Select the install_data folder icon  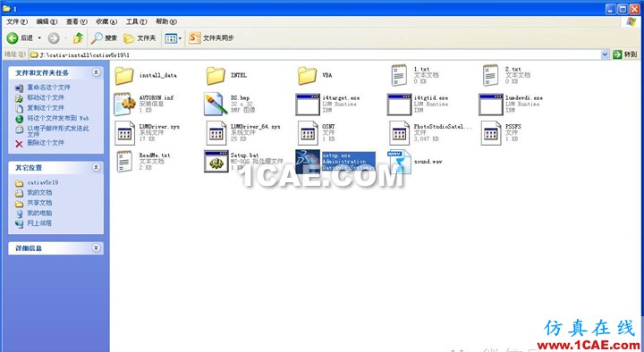click(x=124, y=75)
